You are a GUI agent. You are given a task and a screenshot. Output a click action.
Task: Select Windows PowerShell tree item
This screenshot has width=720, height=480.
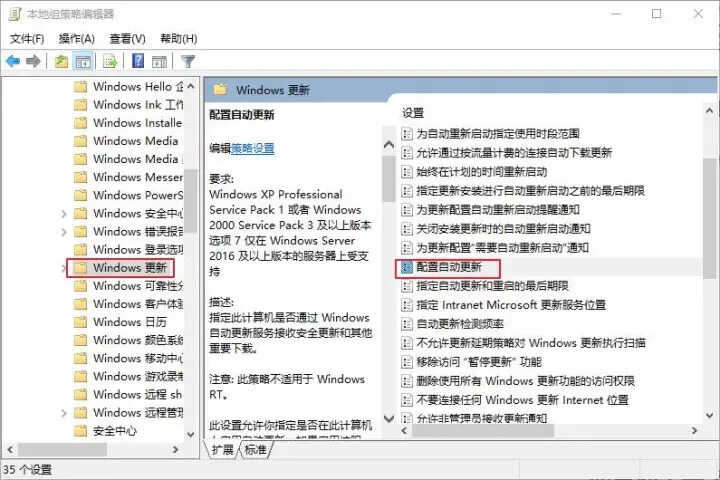coord(138,195)
